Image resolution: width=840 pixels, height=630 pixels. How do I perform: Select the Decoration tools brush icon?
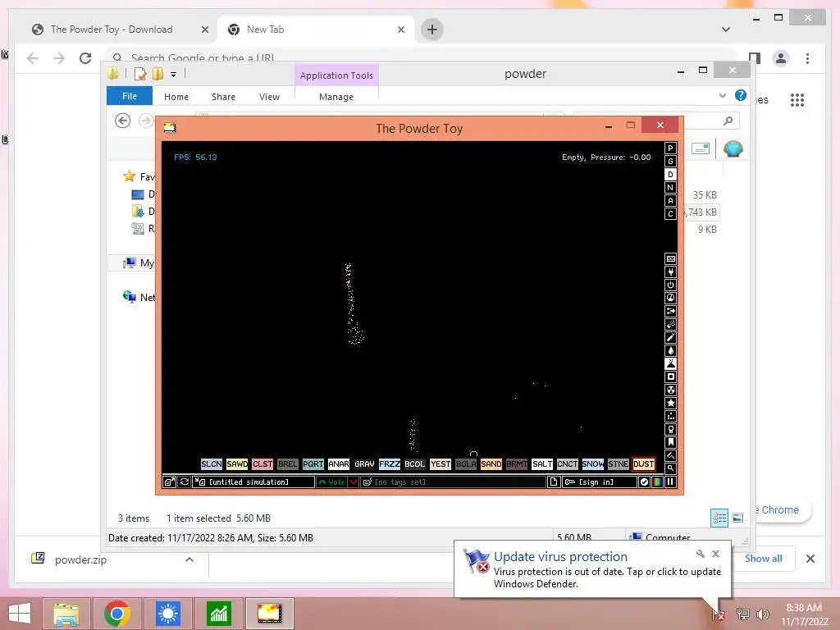click(x=670, y=455)
